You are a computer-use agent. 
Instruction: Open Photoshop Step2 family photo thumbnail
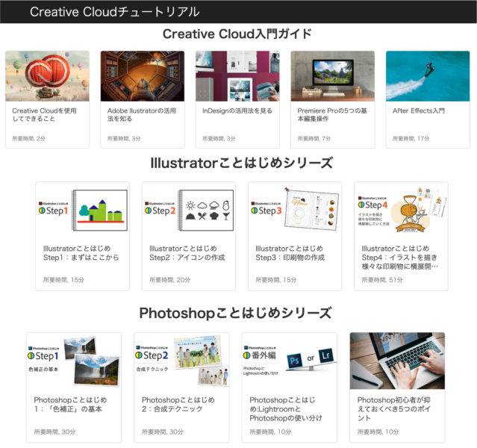(181, 361)
